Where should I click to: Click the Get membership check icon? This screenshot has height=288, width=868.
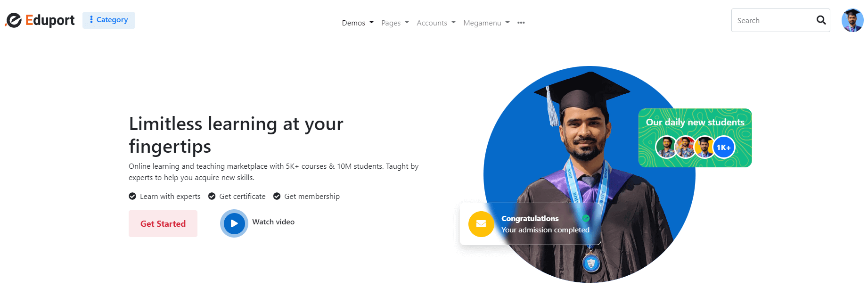point(277,196)
